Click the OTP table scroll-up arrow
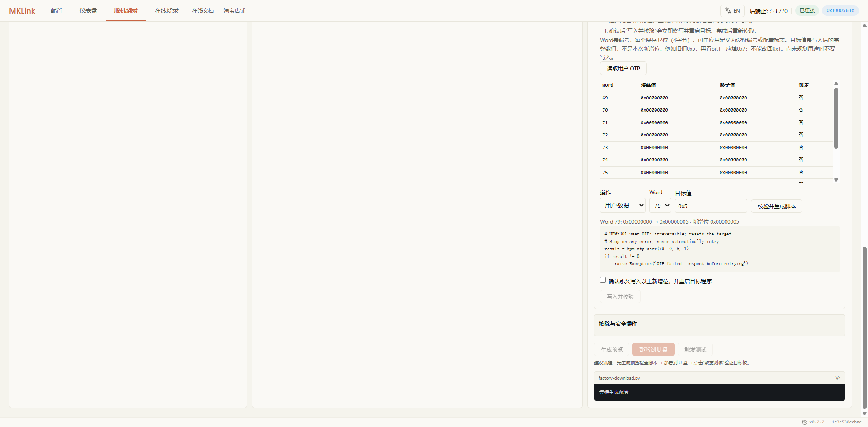Viewport: 868px width, 427px height. [x=836, y=84]
